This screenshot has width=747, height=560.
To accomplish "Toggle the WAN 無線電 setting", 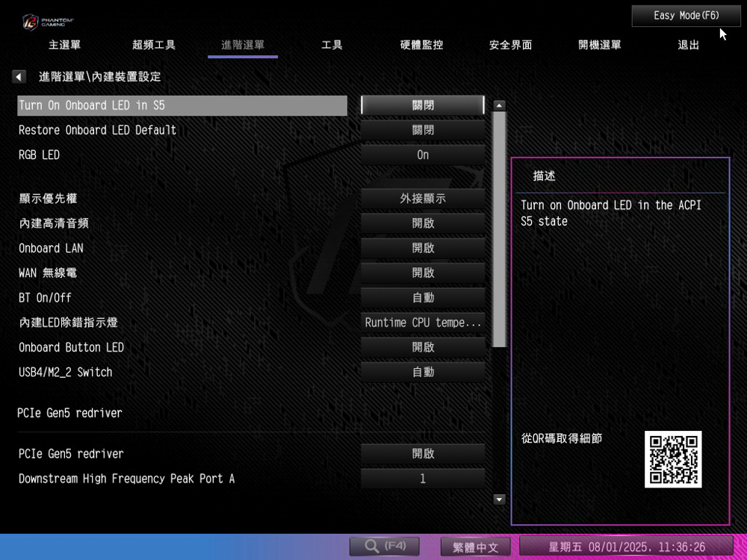I will (x=423, y=273).
